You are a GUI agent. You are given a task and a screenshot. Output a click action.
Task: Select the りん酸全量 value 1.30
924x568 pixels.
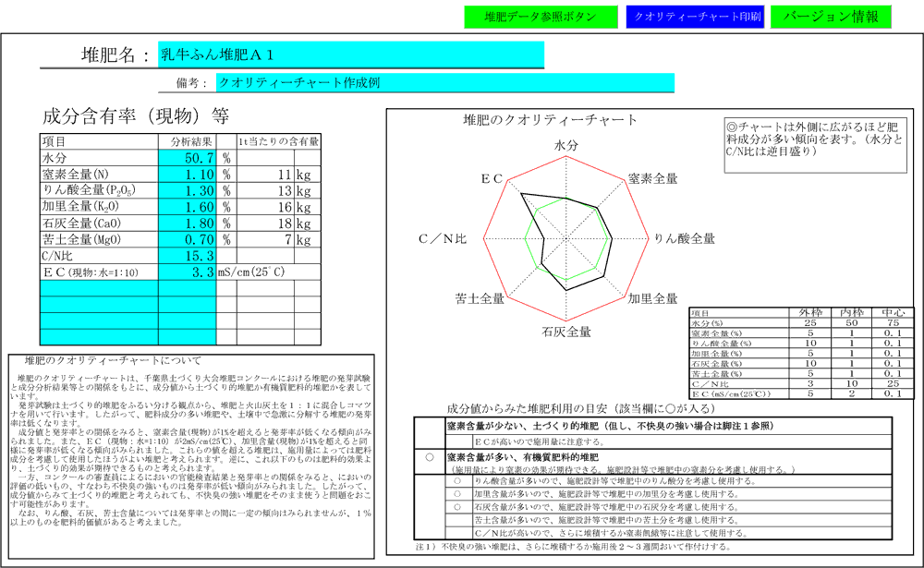coord(188,190)
